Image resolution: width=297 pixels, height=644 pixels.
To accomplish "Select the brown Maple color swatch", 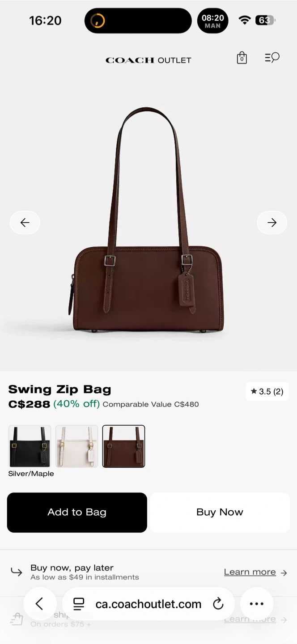I will [x=123, y=446].
